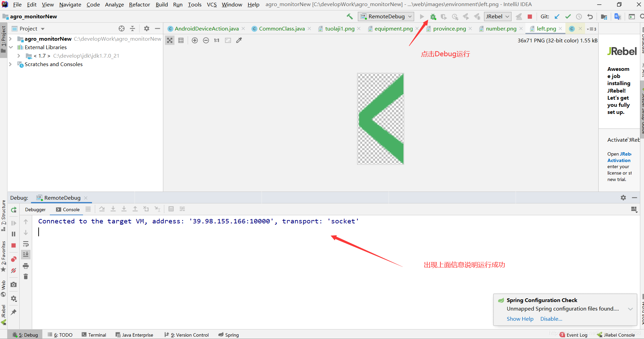Click the locate/scroll from source target icon
Image resolution: width=644 pixels, height=339 pixels.
(x=122, y=28)
